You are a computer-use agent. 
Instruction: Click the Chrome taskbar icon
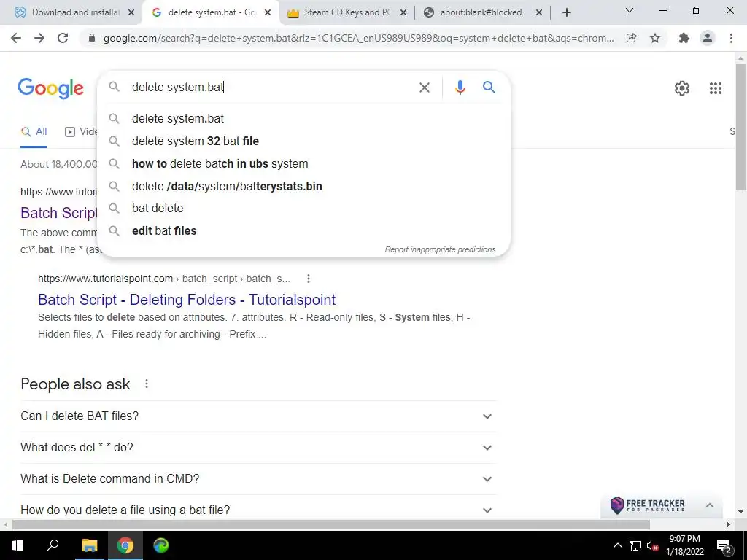click(x=125, y=545)
